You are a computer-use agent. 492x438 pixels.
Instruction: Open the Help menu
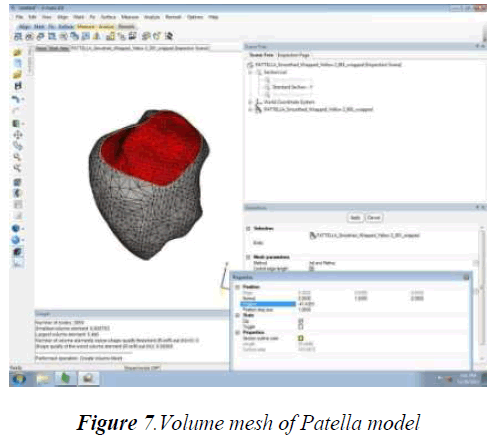(213, 17)
